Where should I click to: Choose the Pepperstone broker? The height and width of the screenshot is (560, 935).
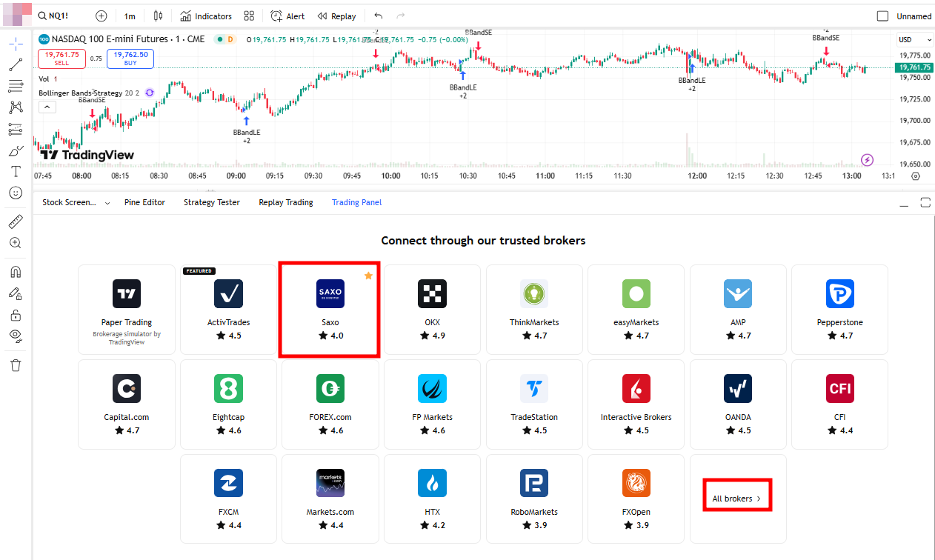[840, 310]
